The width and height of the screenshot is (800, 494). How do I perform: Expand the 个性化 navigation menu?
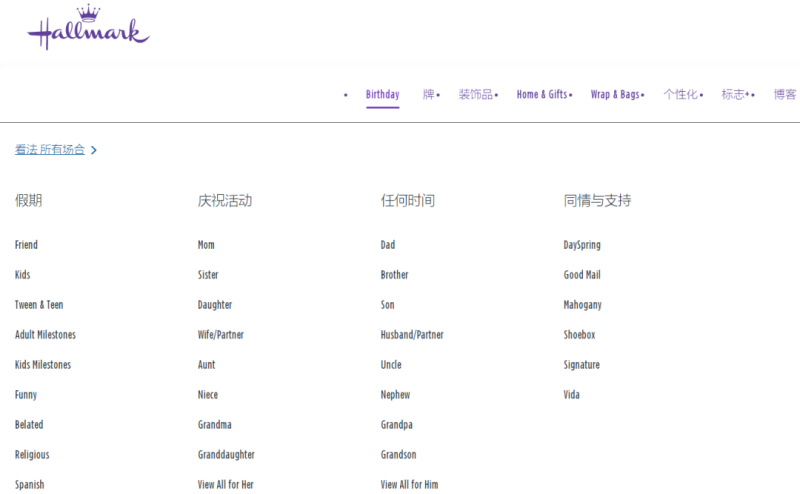[x=680, y=95]
